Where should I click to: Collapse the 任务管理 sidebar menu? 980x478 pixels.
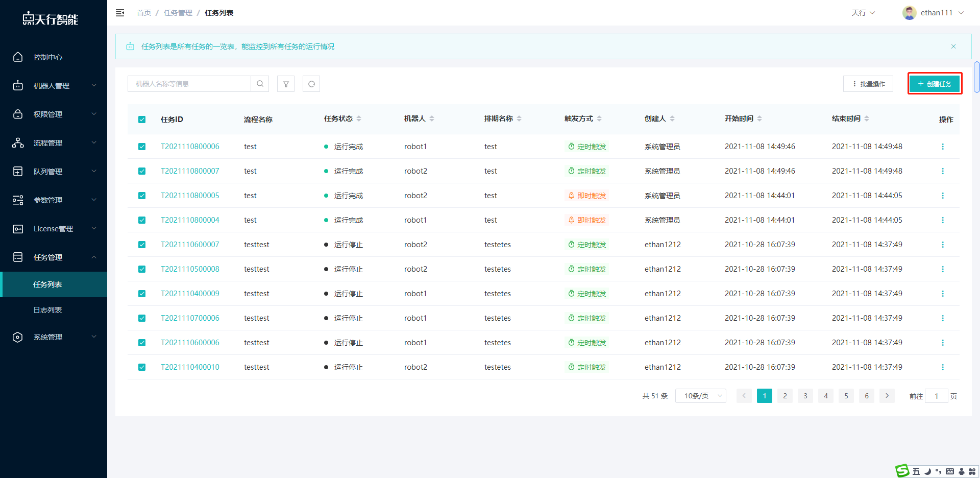[x=54, y=257]
